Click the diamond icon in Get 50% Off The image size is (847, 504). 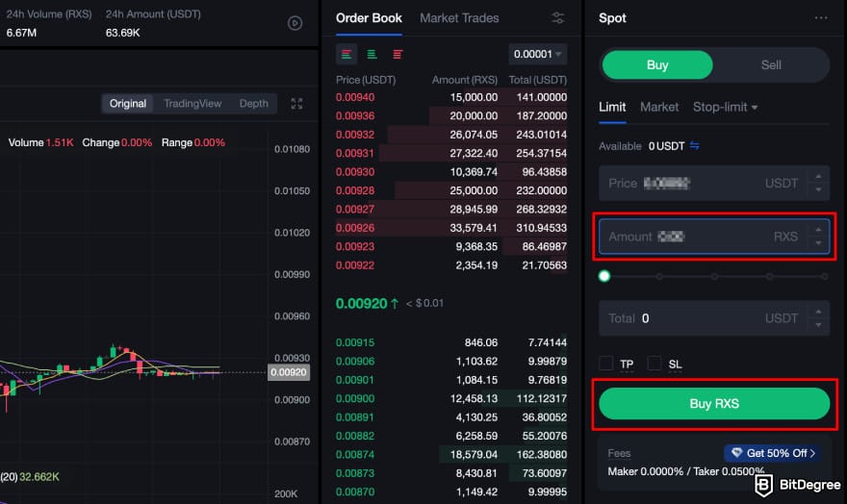(736, 453)
